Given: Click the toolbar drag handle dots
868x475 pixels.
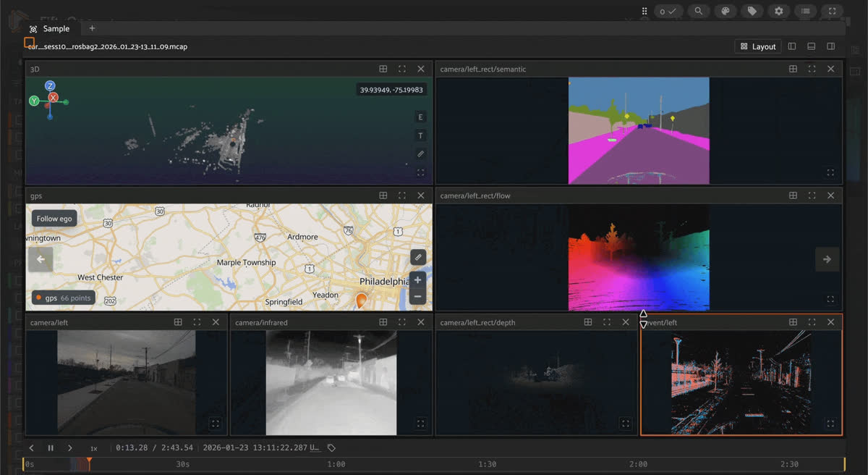Looking at the screenshot, I should 644,11.
